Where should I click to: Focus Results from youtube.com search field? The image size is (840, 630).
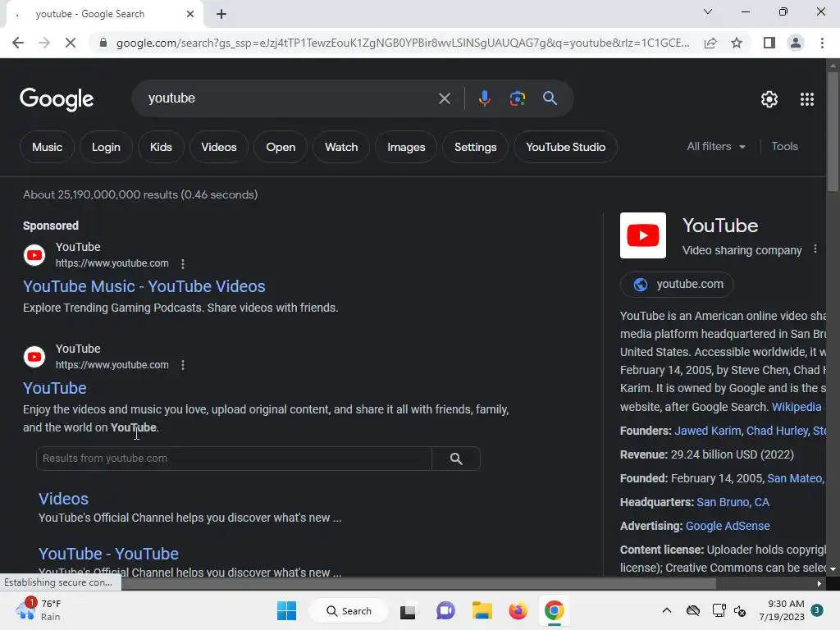[x=234, y=459]
